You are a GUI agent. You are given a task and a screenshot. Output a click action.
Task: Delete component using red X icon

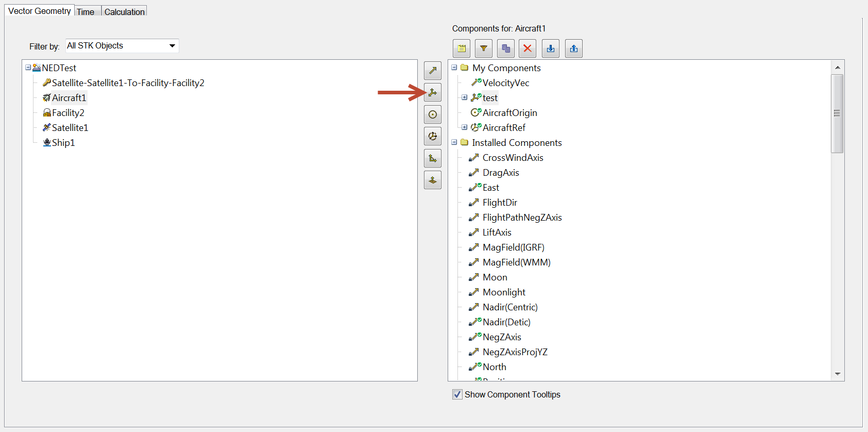pyautogui.click(x=527, y=48)
